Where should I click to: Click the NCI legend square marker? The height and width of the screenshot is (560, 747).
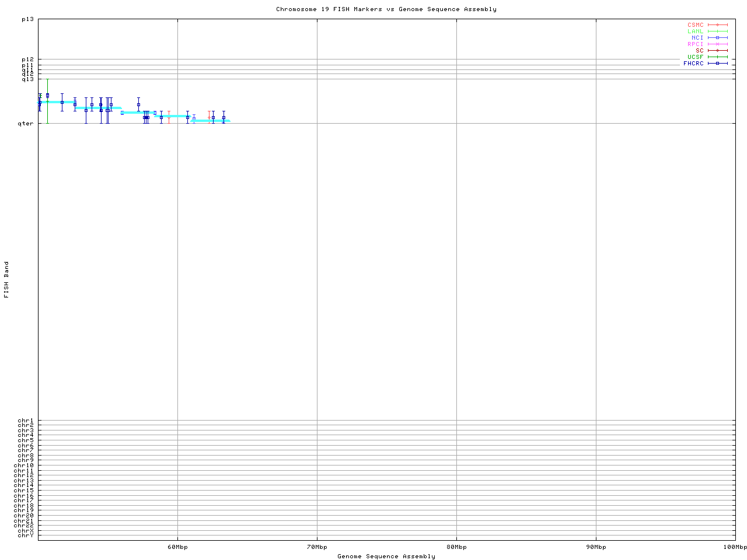717,38
